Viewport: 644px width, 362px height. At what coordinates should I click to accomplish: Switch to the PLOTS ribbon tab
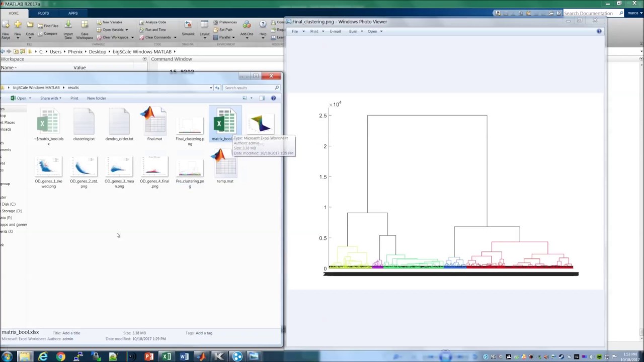coord(43,13)
